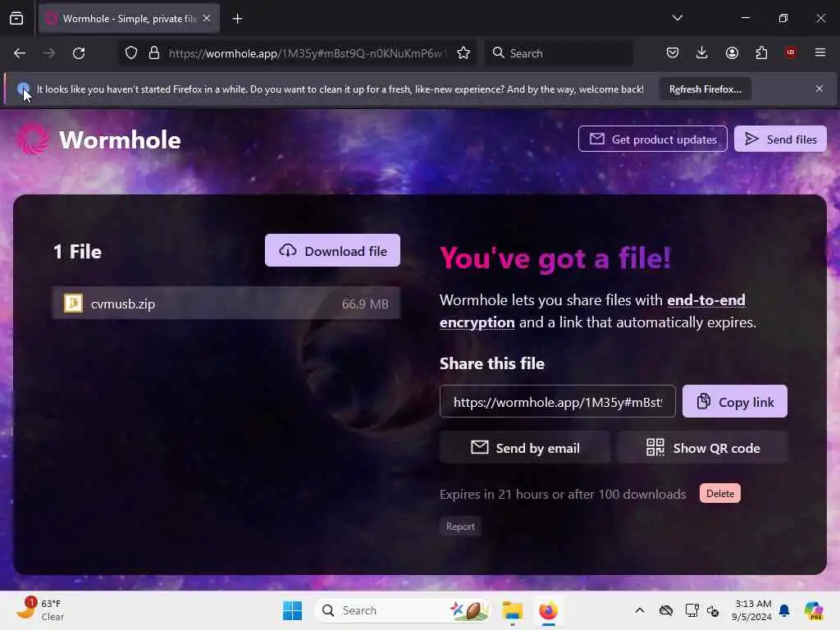840x630 pixels.
Task: Open end-to-end encryption link
Action: (x=592, y=311)
